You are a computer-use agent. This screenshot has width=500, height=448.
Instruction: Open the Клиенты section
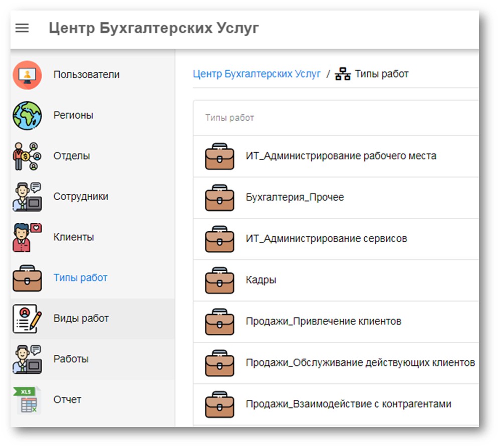tap(93, 237)
